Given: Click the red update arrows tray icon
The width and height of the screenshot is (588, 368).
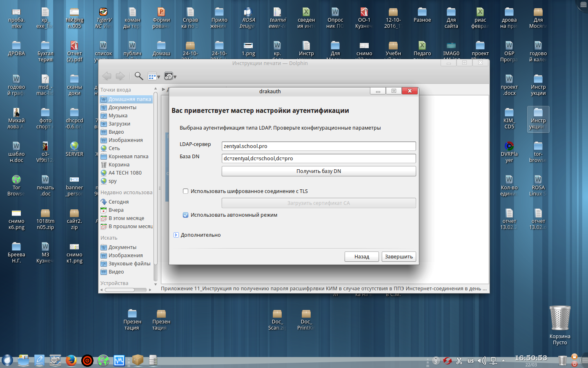Looking at the screenshot, I should [x=448, y=361].
